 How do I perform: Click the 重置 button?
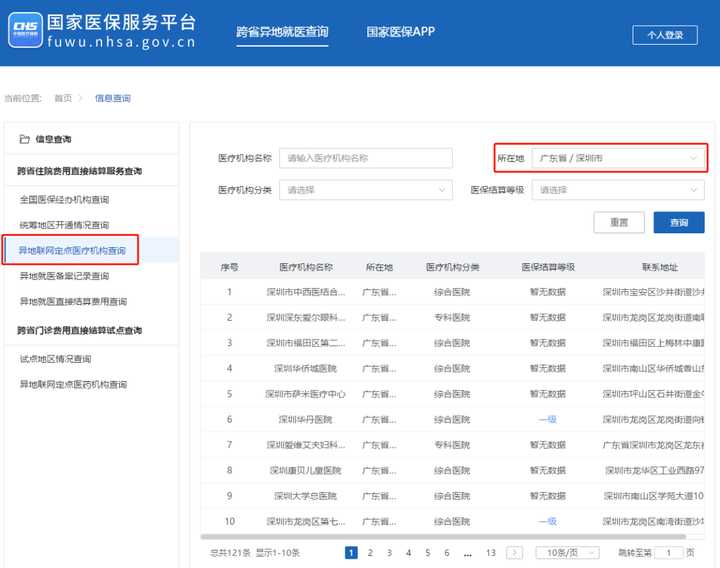click(x=619, y=223)
